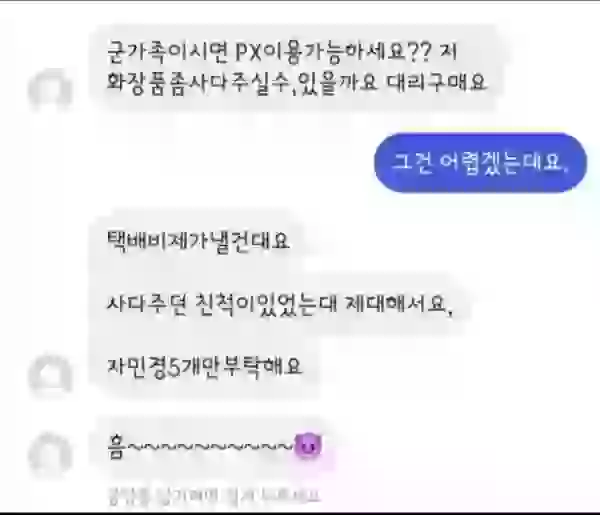
Task: Click the word 어렵겠는데요 in the blue reply
Action: 504,163
